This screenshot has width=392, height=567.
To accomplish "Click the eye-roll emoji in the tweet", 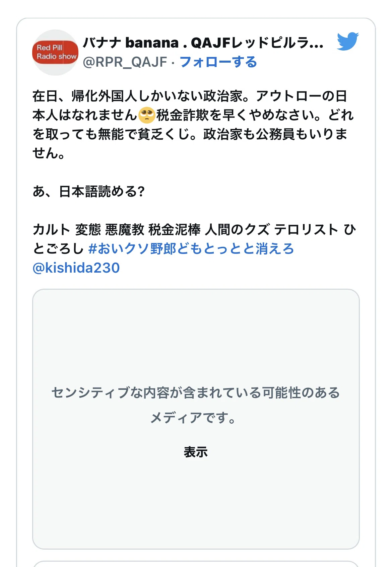I will [146, 115].
